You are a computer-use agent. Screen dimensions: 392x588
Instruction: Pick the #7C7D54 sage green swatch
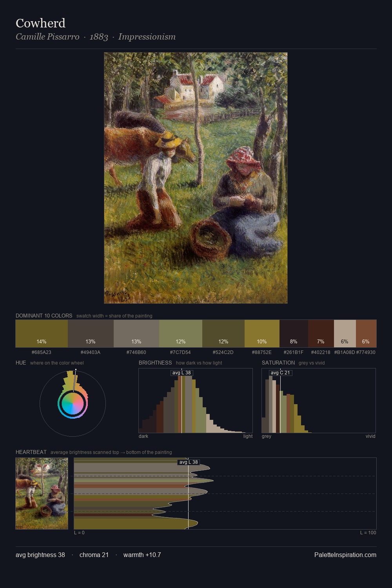[181, 334]
